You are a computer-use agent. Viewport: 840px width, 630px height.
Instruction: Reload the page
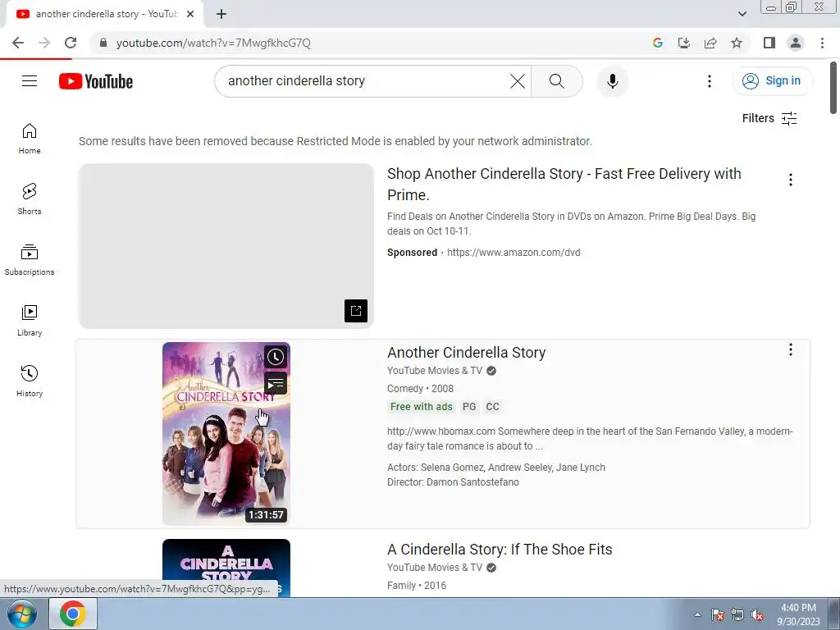click(71, 43)
